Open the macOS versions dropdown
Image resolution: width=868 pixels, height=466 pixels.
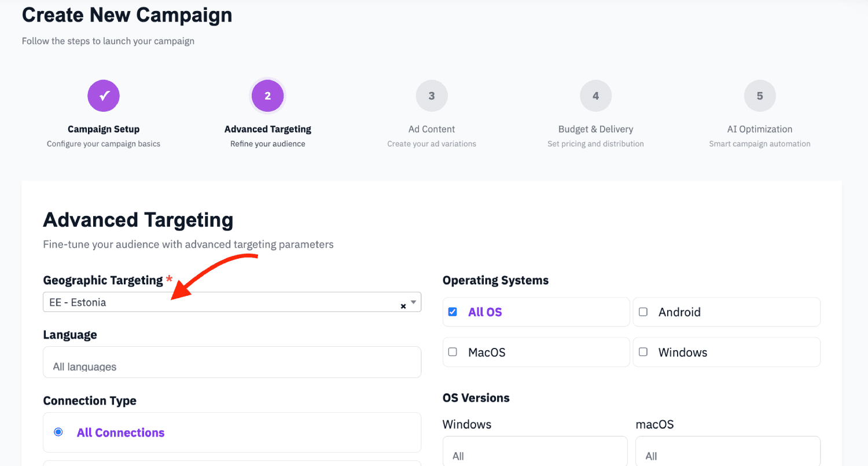728,452
